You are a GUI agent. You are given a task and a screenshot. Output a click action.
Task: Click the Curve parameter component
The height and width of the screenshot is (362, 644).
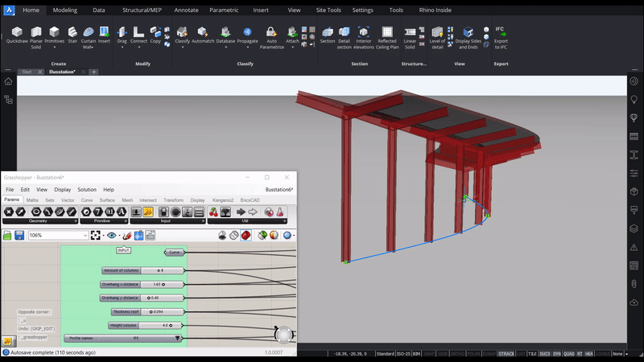175,252
